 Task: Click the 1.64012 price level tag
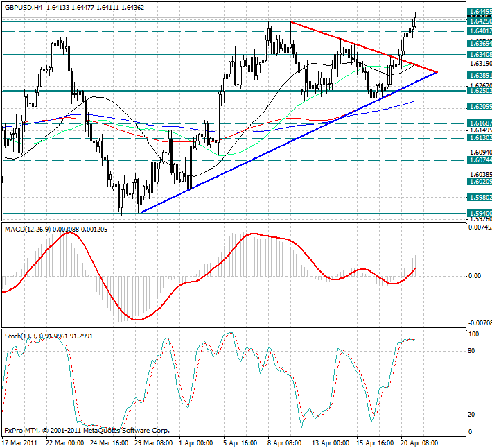480,31
